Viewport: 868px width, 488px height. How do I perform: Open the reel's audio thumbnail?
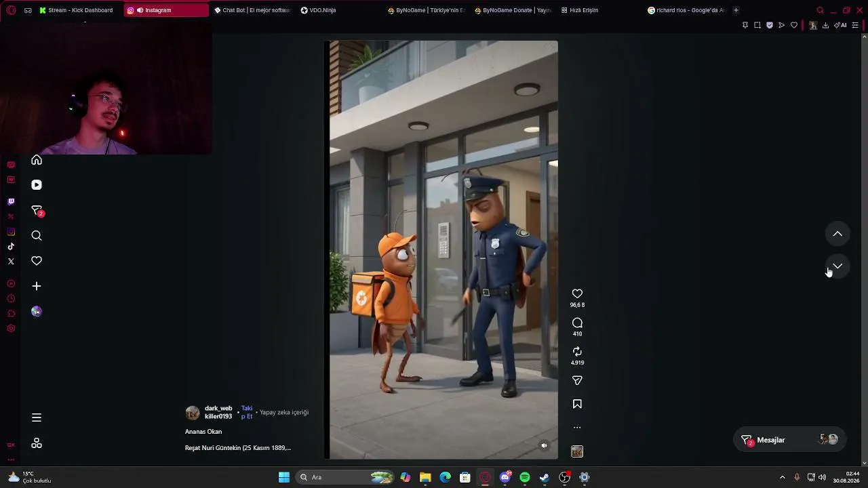(x=577, y=451)
